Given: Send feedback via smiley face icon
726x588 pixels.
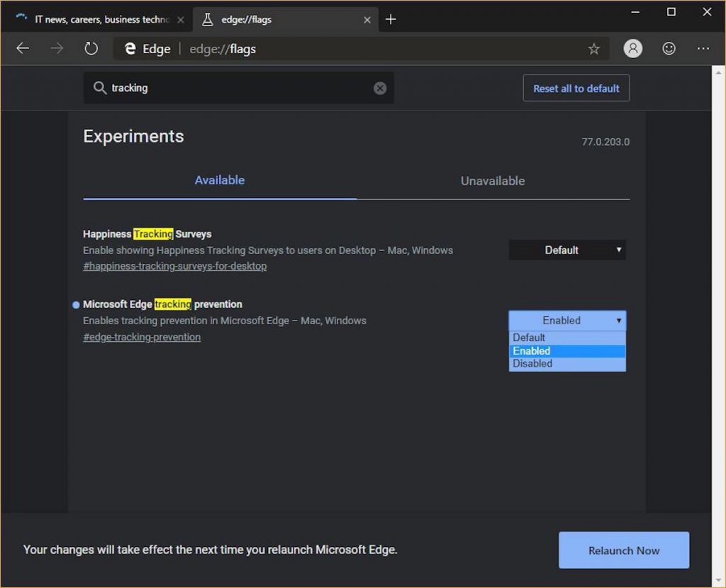Looking at the screenshot, I should click(x=669, y=48).
